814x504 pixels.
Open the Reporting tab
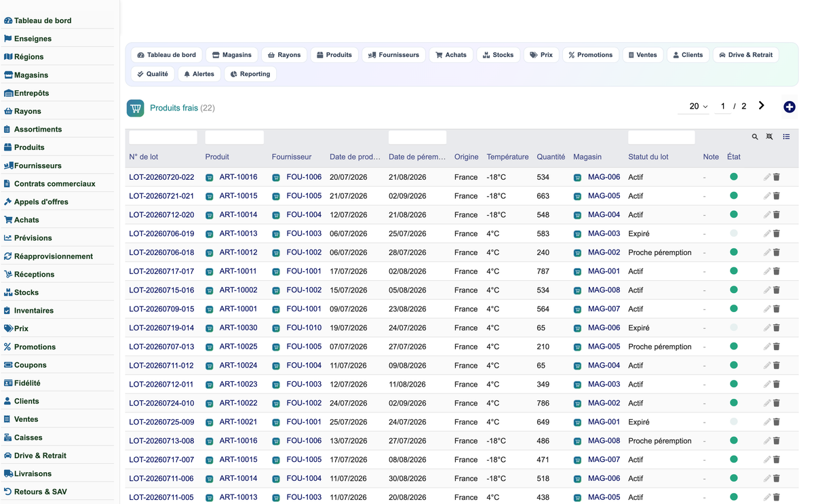[250, 74]
